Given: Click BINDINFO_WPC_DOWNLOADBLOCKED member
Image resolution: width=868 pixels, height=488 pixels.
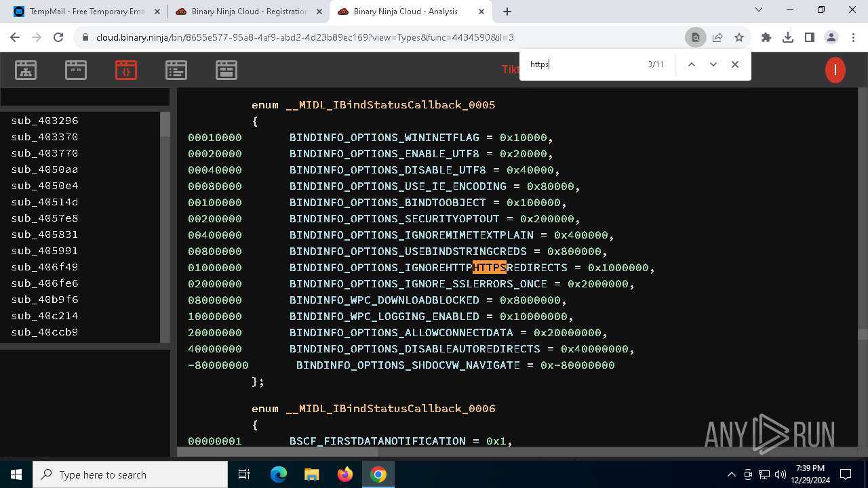Looking at the screenshot, I should tap(384, 300).
